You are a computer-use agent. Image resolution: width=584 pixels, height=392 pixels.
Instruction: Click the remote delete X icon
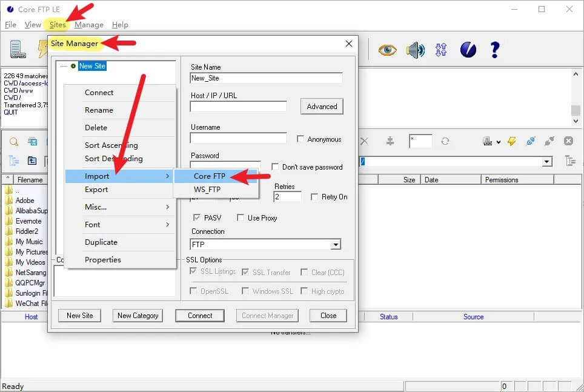[x=365, y=141]
